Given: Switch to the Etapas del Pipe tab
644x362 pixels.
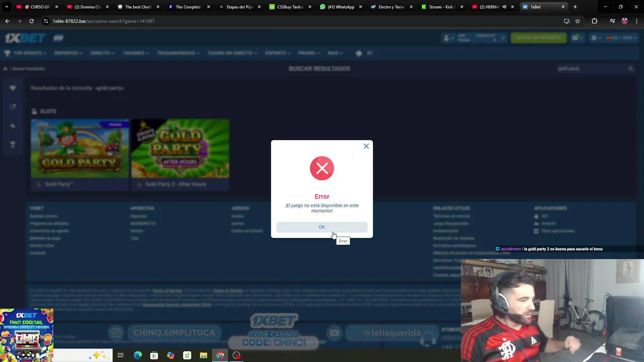Looking at the screenshot, I should point(239,7).
